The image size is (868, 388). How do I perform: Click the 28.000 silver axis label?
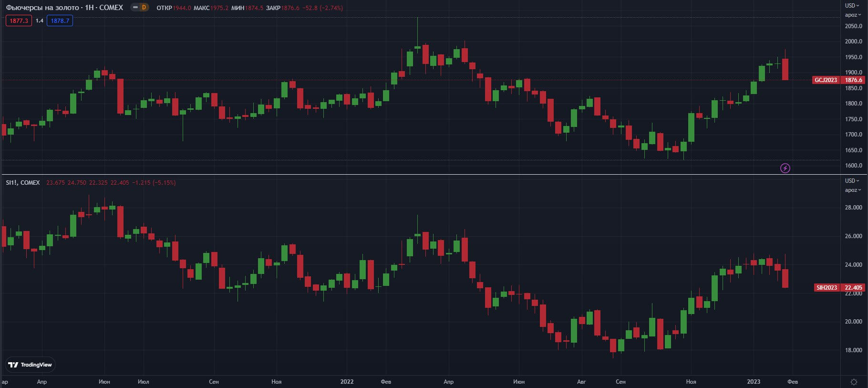click(x=854, y=208)
